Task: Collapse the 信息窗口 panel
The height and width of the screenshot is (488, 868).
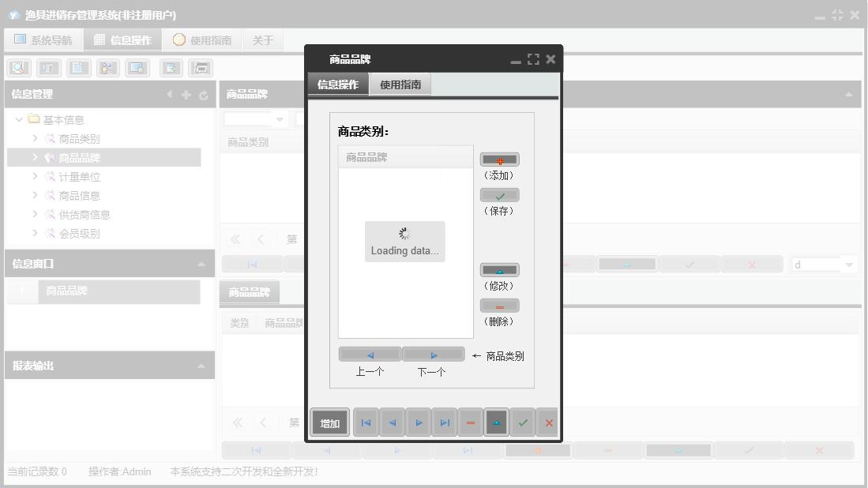Action: click(x=201, y=265)
